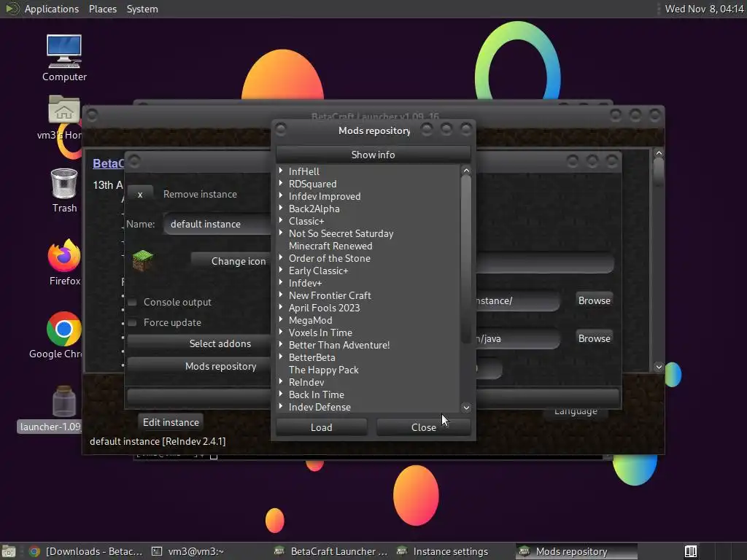Click the Chrome icon in taskbar Downloads entry

click(34, 551)
